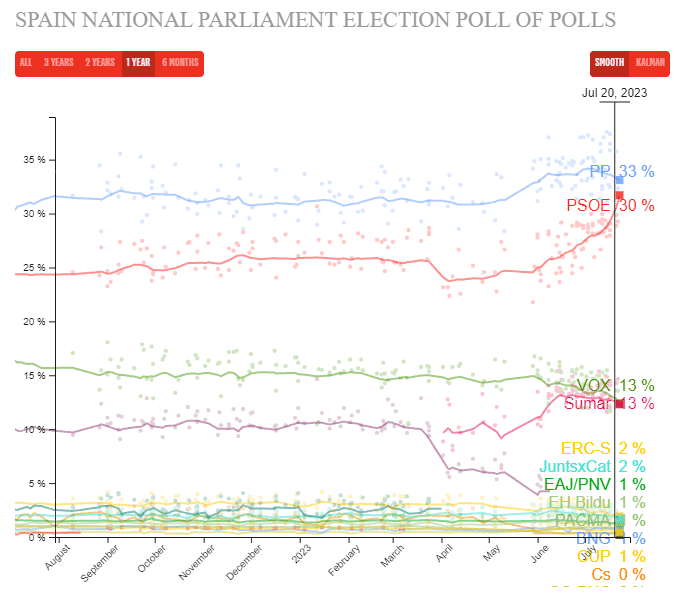Click the Jul 20, 2023 date marker
685x601 pixels.
tap(614, 93)
